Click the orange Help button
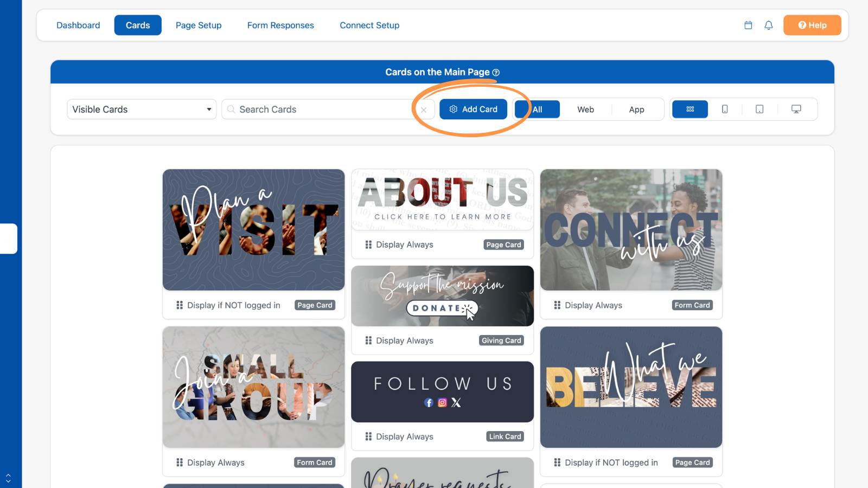868x488 pixels. coord(812,25)
